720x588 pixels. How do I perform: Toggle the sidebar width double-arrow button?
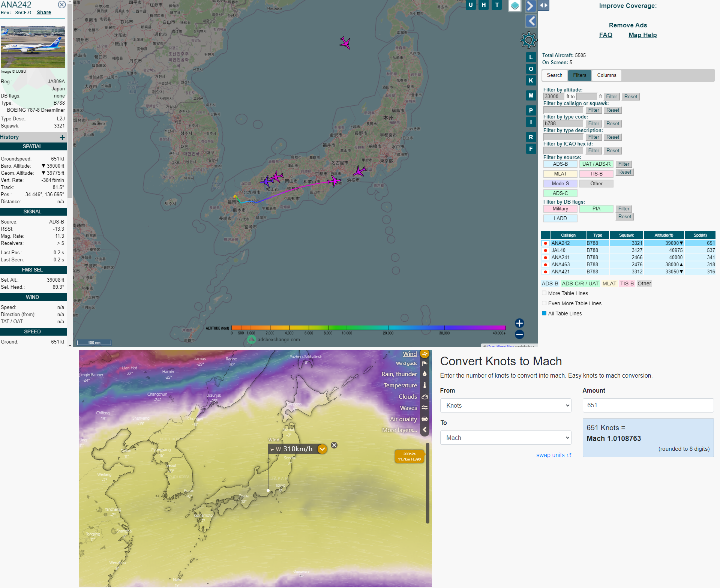[544, 5]
